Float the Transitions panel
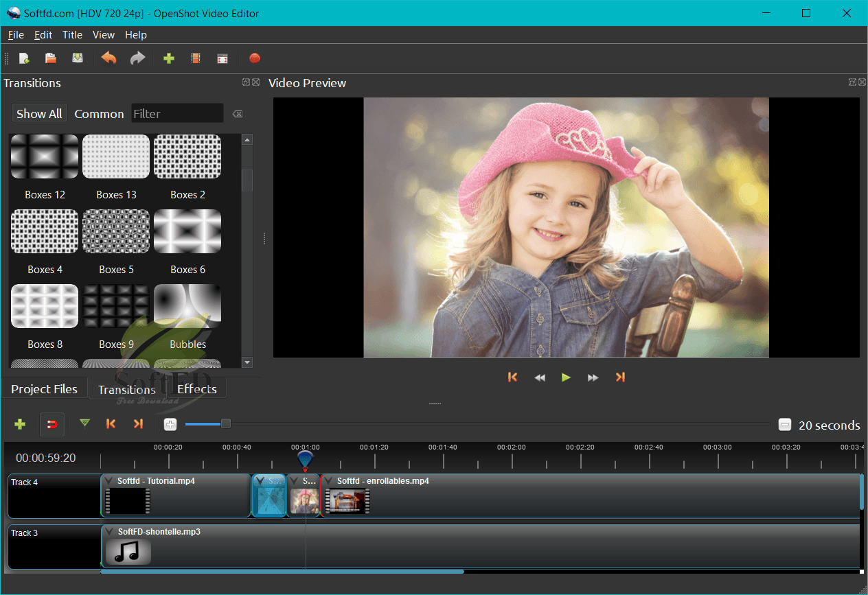Viewport: 868px width, 595px height. pos(246,82)
